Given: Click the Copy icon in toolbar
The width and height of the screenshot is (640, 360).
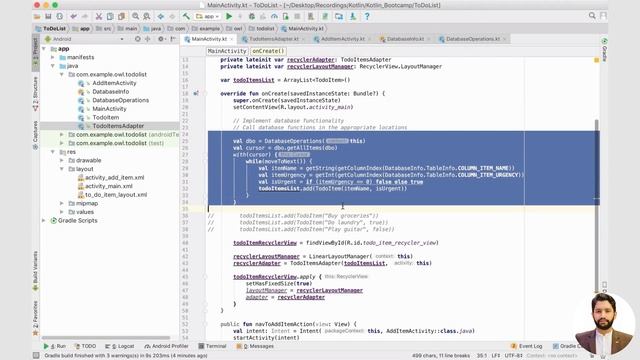Looking at the screenshot, I should (x=110, y=16).
